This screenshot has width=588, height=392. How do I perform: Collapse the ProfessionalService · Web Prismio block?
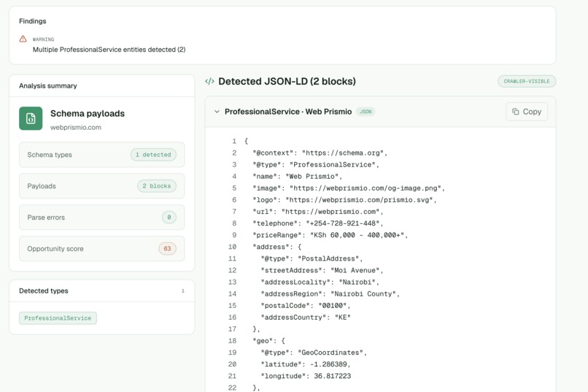(217, 112)
